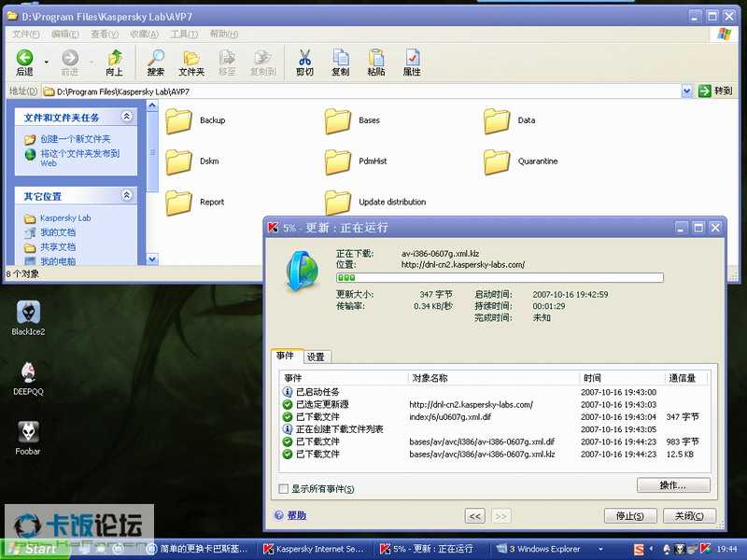
Task: Select the av-i386-0607g.xml.klz event row
Action: [x=494, y=455]
